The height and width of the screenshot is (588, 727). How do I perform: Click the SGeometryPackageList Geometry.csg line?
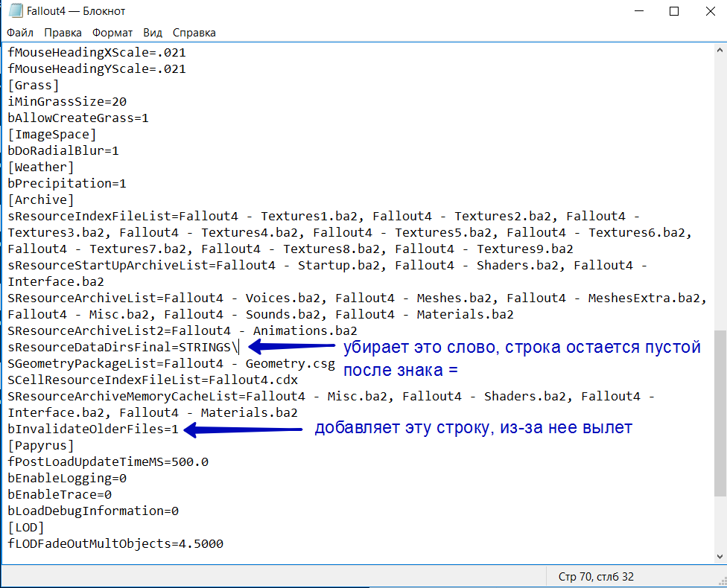[x=171, y=364]
